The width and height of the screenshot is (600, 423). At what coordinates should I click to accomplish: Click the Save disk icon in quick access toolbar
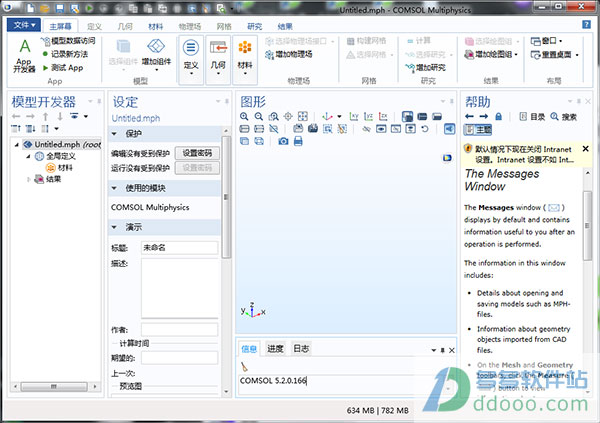click(x=60, y=8)
